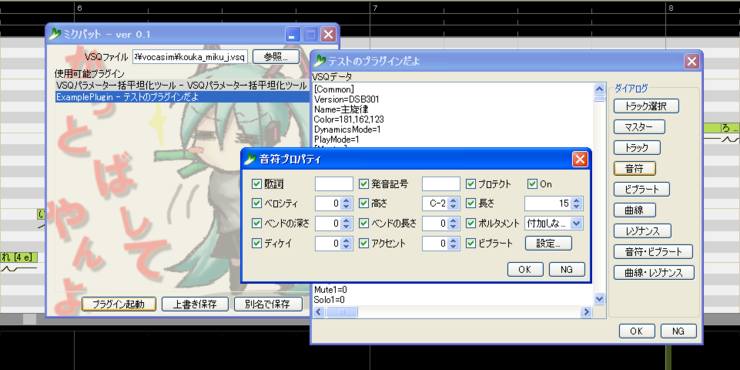Focus the 歌詞 text field
The width and height of the screenshot is (740, 370).
(x=334, y=184)
